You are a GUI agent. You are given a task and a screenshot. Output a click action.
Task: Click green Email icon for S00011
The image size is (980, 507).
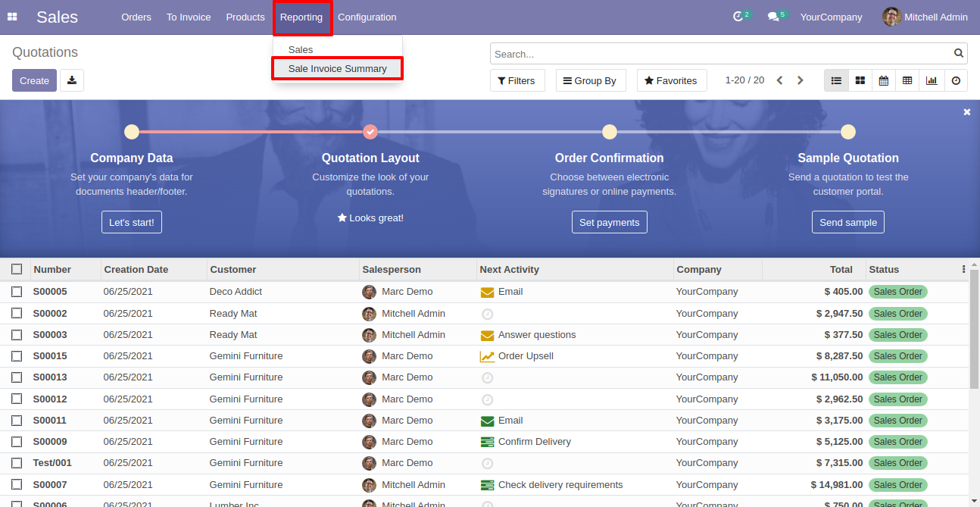click(x=487, y=421)
